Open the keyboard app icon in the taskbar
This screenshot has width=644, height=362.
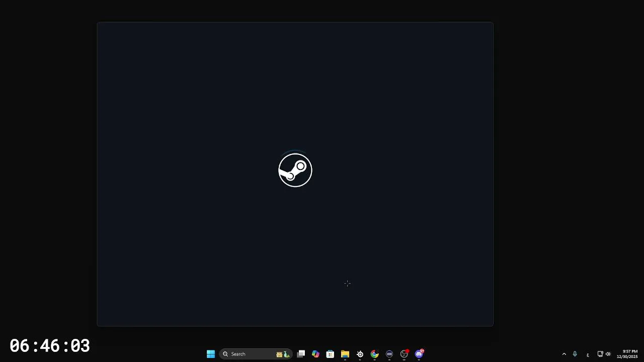coord(389,354)
